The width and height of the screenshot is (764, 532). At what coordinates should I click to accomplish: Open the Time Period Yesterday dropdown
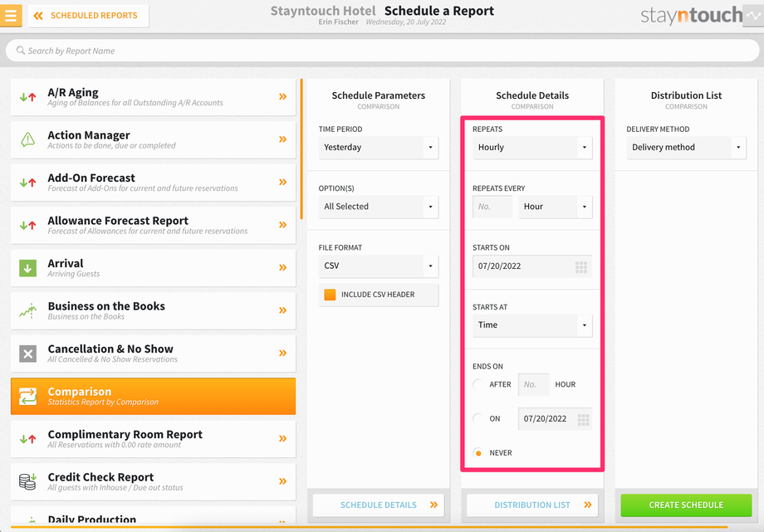click(379, 148)
